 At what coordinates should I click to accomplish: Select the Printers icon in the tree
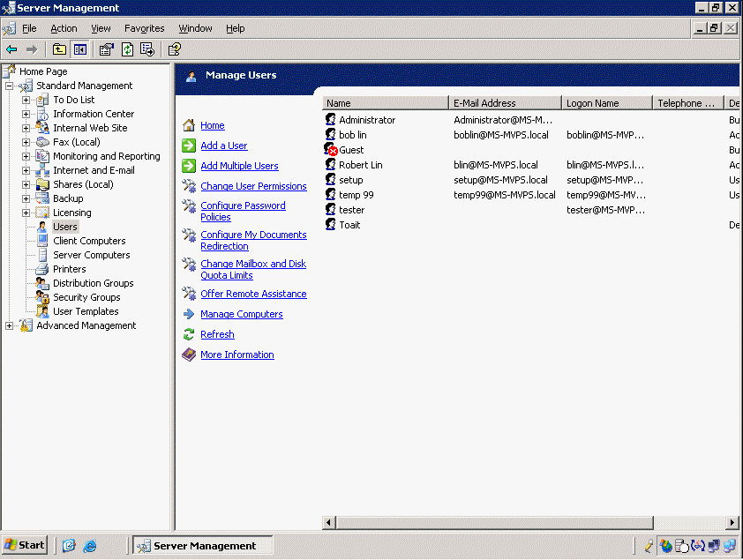tap(42, 269)
